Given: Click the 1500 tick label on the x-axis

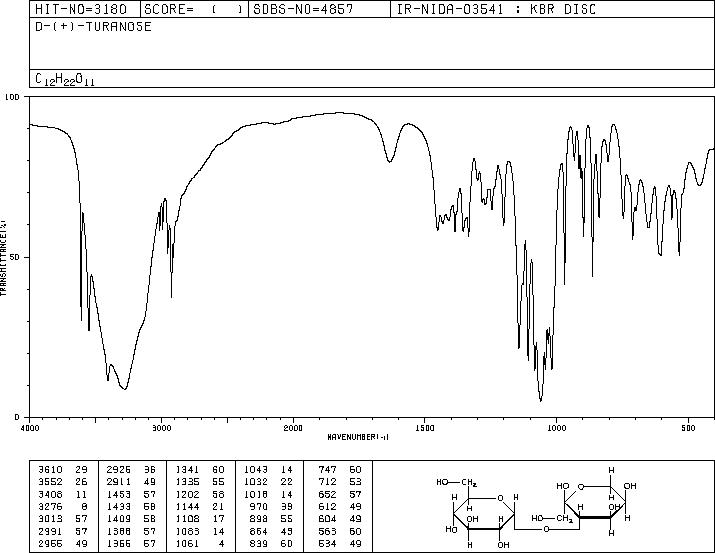Looking at the screenshot, I should [x=425, y=428].
